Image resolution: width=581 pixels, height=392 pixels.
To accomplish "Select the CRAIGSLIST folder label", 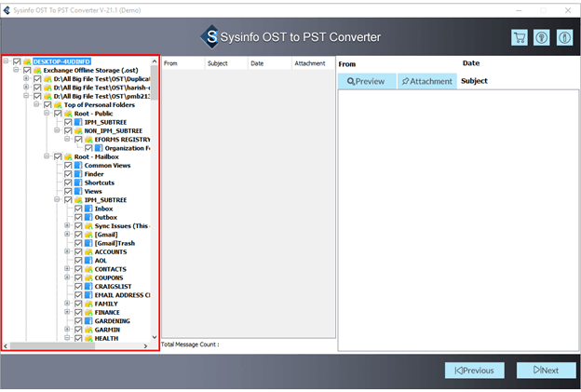I will (113, 287).
